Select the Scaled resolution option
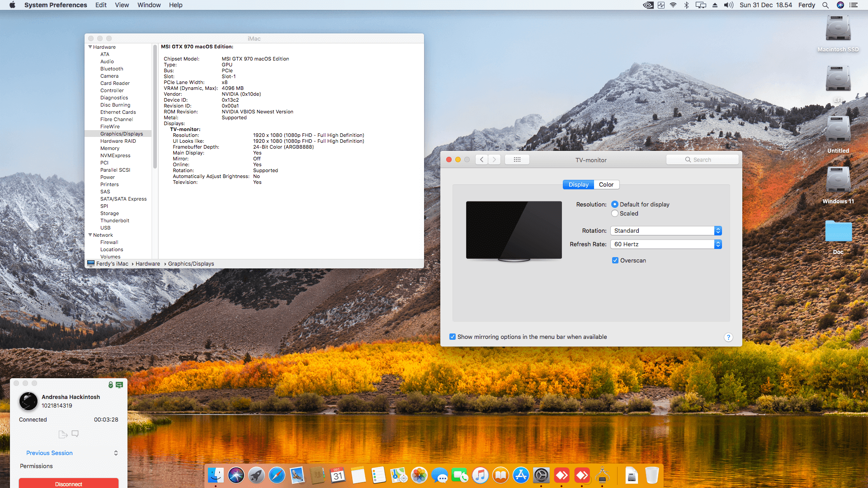Viewport: 868px width, 488px height. point(615,213)
